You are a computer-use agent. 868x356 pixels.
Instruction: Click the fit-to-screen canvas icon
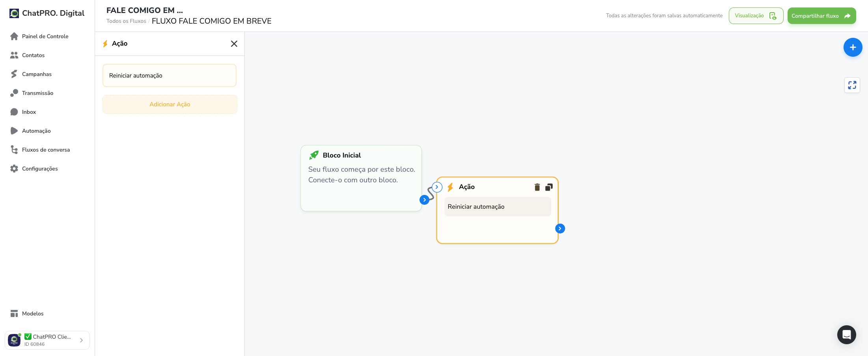[852, 85]
